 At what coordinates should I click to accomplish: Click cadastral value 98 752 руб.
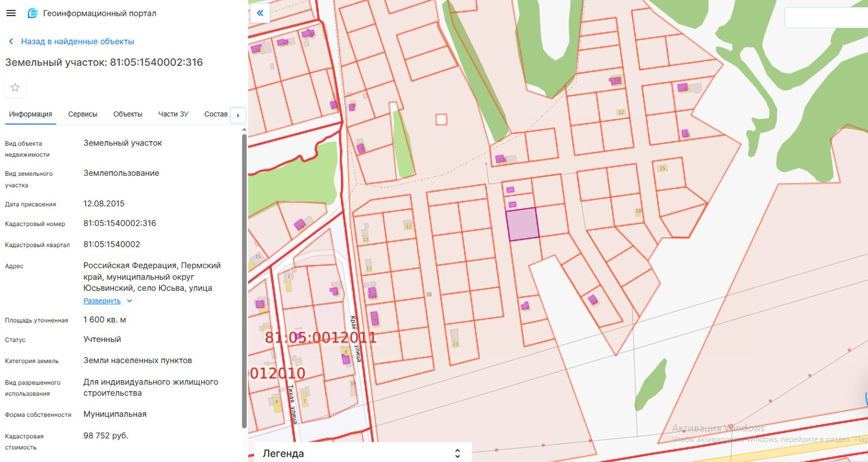[106, 435]
